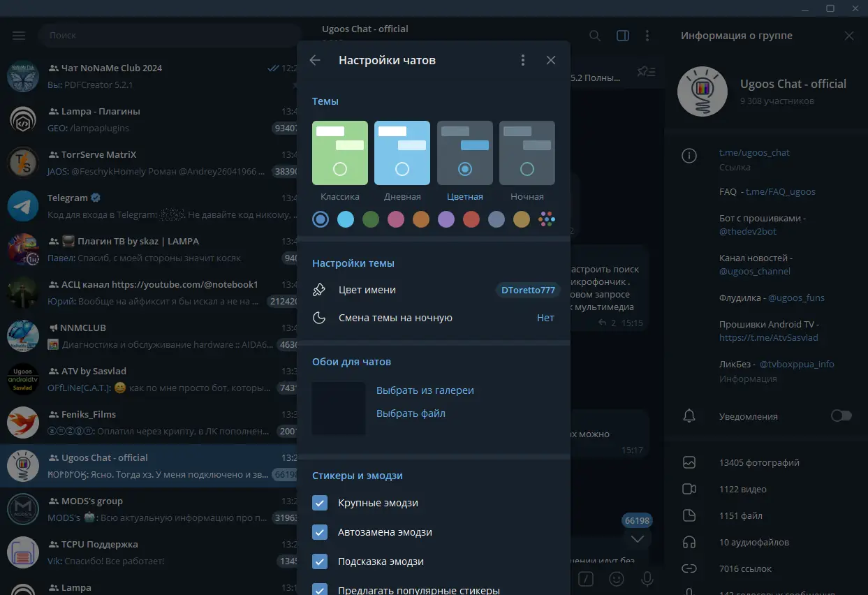Close the group info panel

[849, 36]
